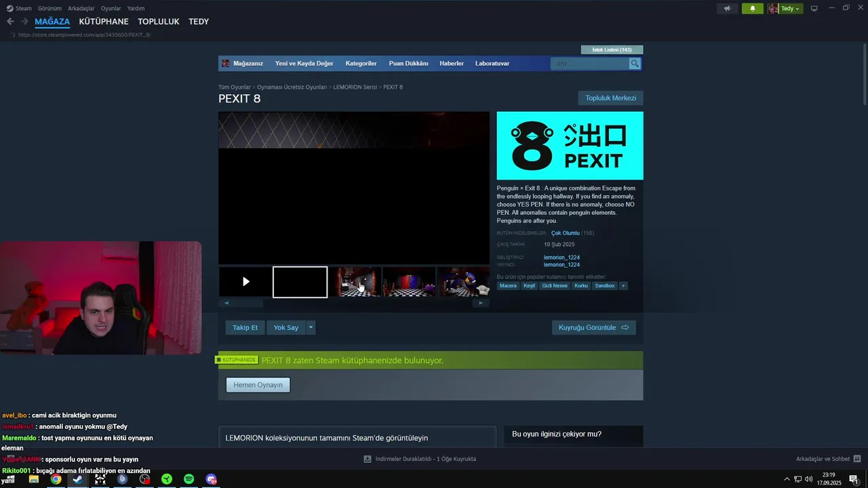
Task: Open the Steam menu
Action: pos(24,8)
